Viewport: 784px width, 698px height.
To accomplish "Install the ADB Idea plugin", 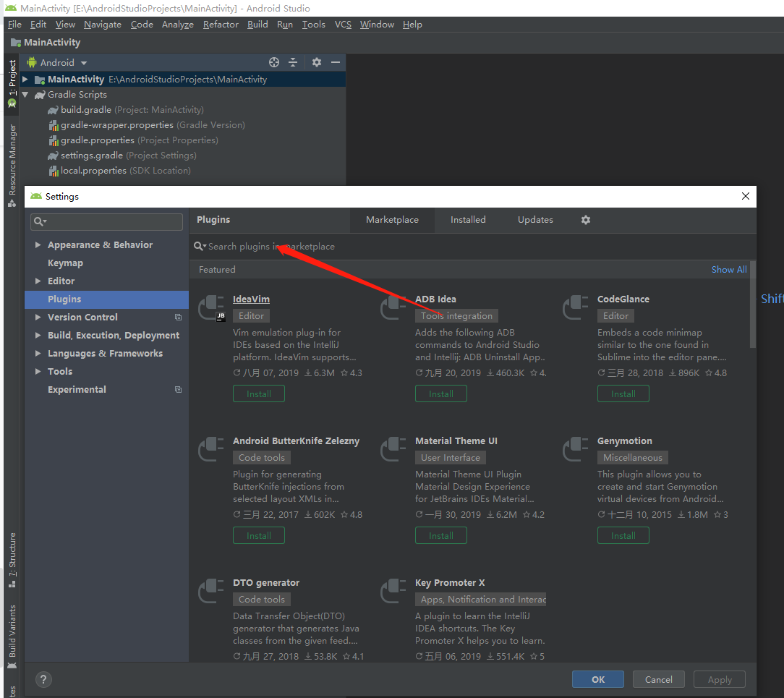I will [x=440, y=394].
